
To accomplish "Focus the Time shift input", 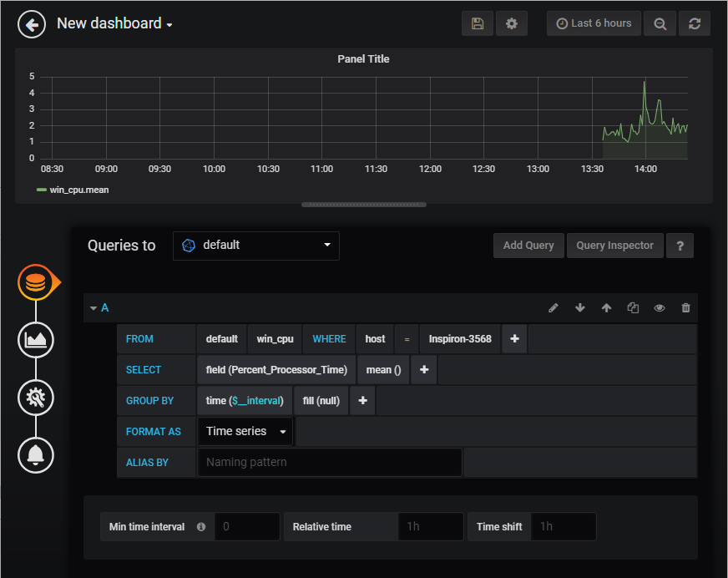I will click(x=564, y=526).
